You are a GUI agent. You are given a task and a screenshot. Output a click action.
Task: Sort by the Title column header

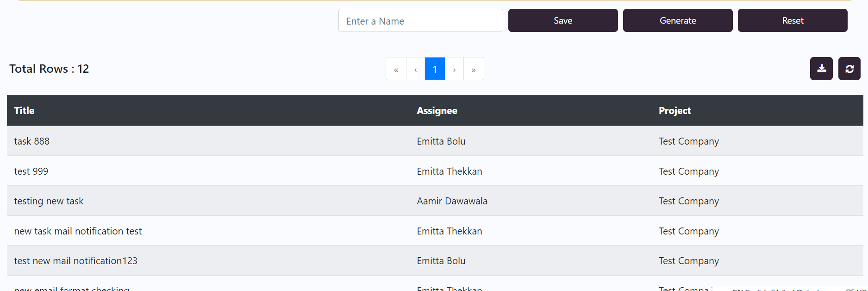[24, 111]
